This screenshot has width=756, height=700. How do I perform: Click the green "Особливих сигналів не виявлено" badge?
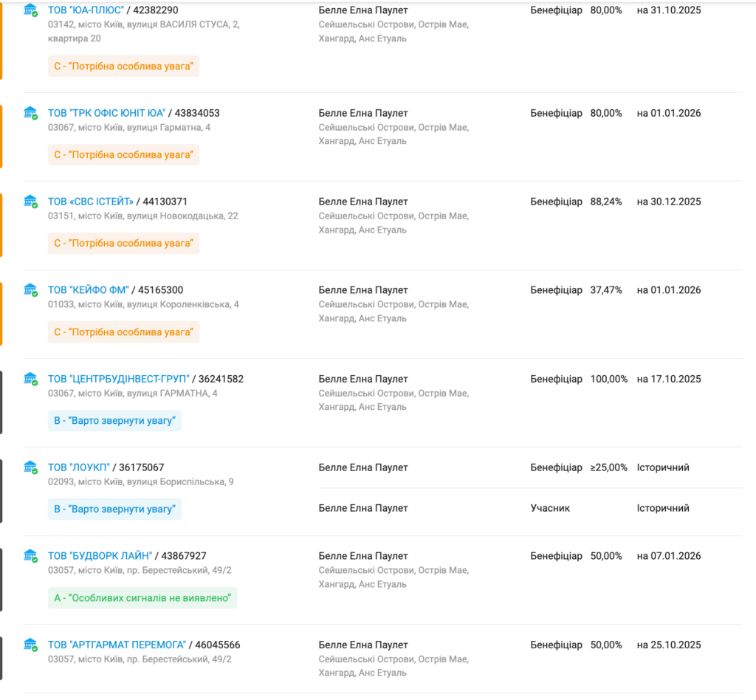click(x=142, y=598)
